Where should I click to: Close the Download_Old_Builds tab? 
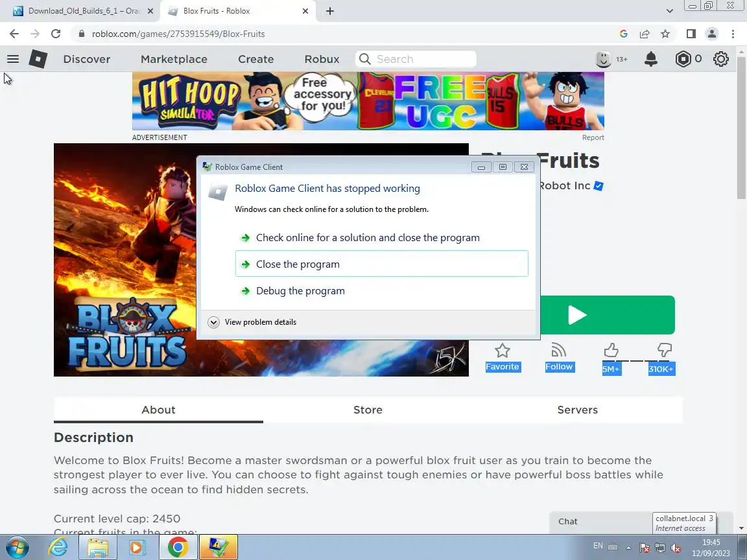coord(150,11)
